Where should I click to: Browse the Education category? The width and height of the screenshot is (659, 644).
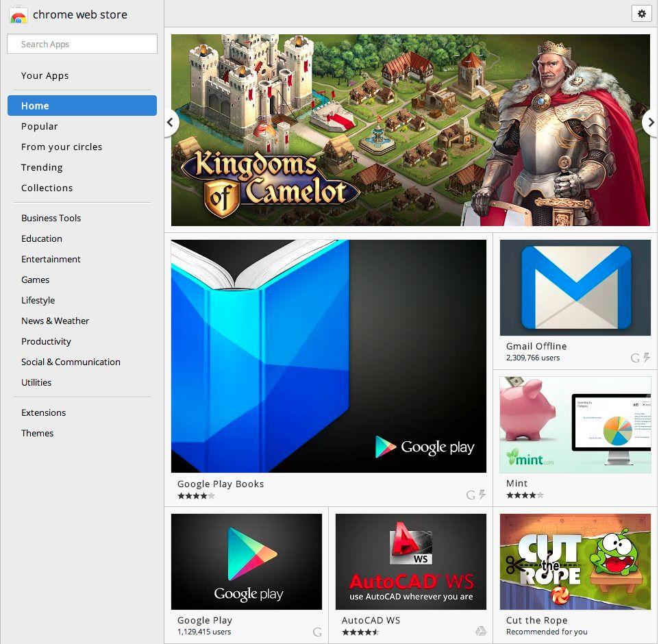point(42,239)
